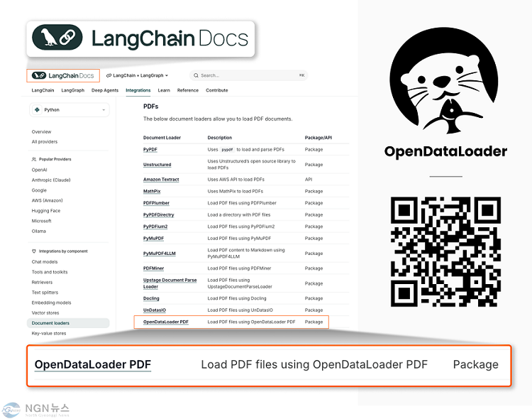Screen dimensions: 532x419
Task: Open the Ollama provider page
Action: (x=39, y=231)
